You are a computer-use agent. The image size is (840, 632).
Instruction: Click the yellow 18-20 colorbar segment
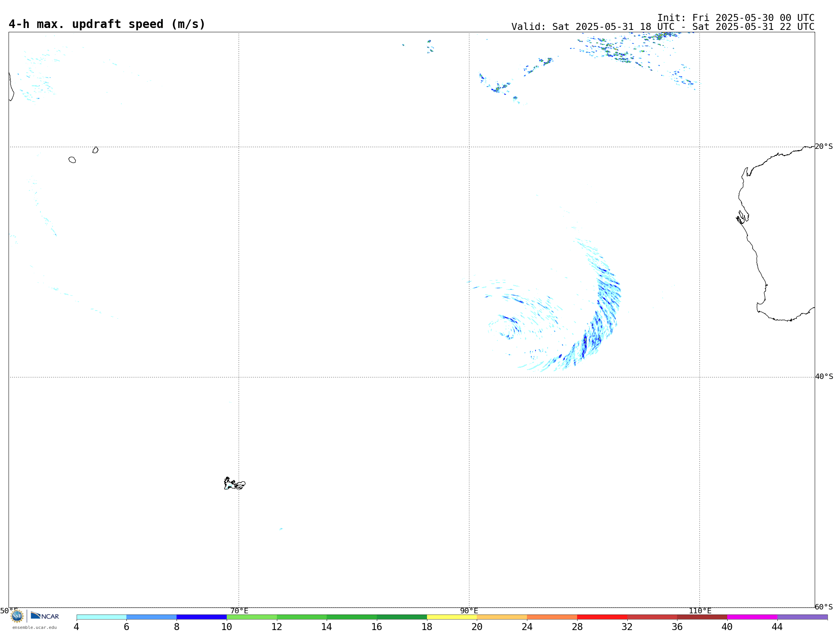(452, 617)
